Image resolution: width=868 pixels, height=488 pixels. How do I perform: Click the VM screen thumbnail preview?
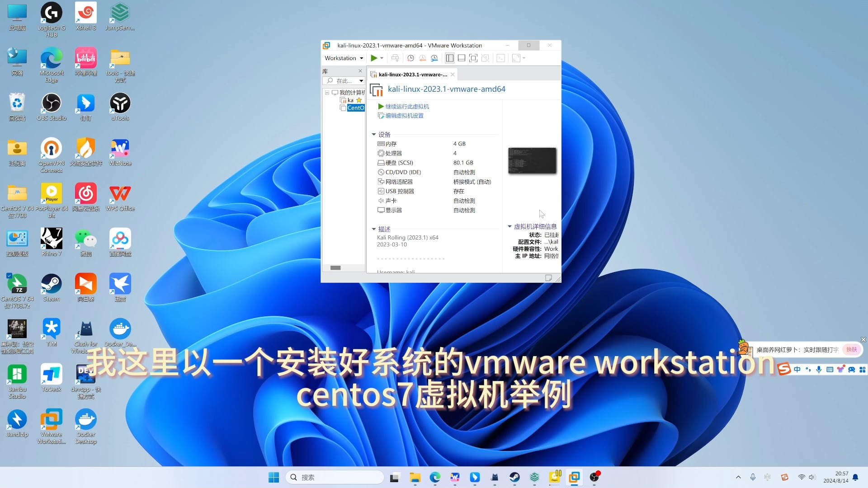click(x=532, y=160)
